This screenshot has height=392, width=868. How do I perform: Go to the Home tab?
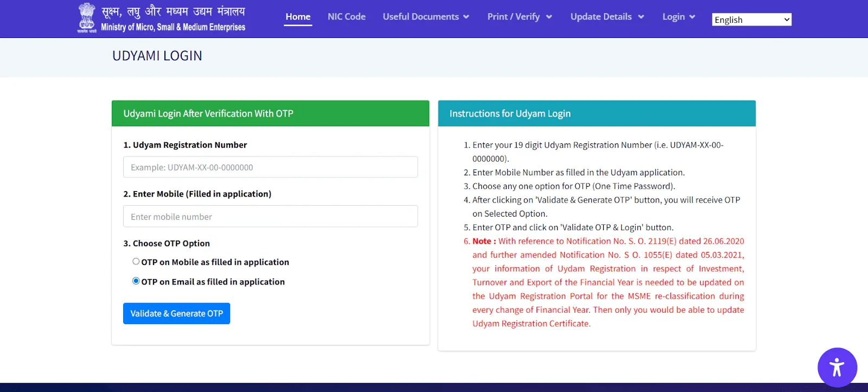click(298, 17)
